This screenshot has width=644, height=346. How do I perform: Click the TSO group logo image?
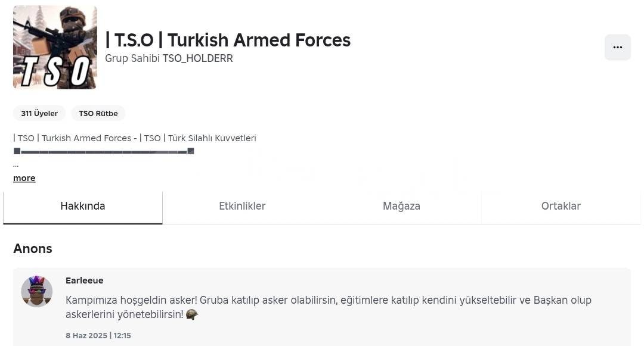tap(55, 47)
